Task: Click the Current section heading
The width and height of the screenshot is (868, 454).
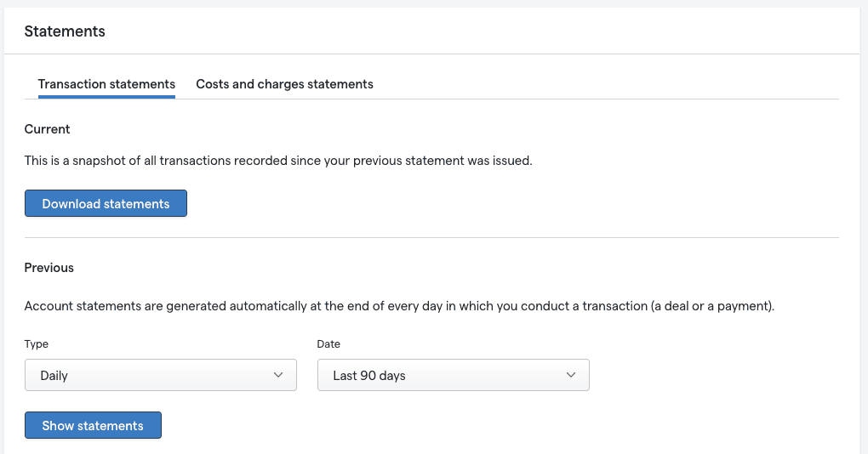Action: click(x=47, y=129)
